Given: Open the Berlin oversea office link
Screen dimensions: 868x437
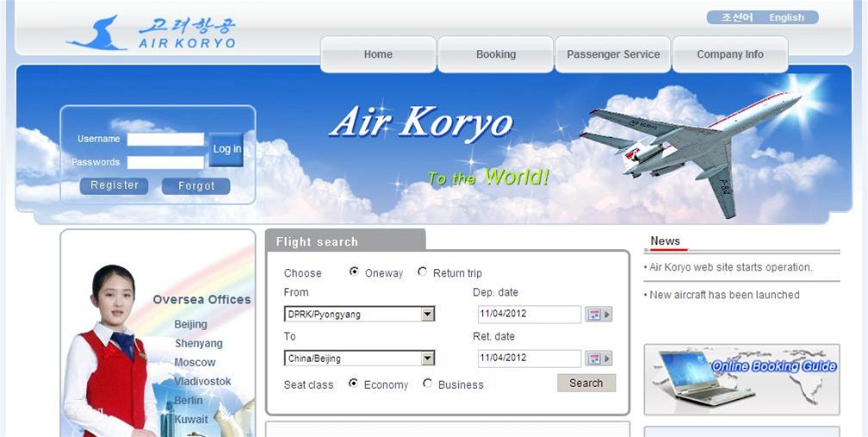Looking at the screenshot, I should tap(189, 401).
